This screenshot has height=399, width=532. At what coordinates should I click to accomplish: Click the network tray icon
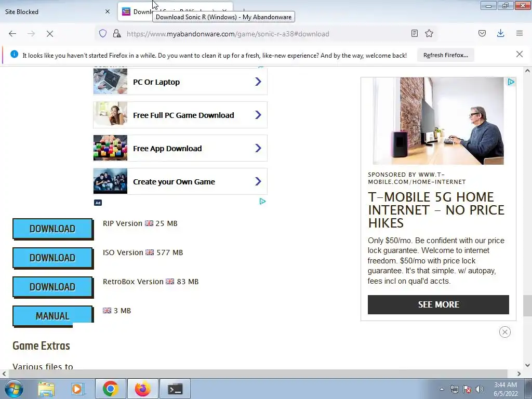click(454, 389)
